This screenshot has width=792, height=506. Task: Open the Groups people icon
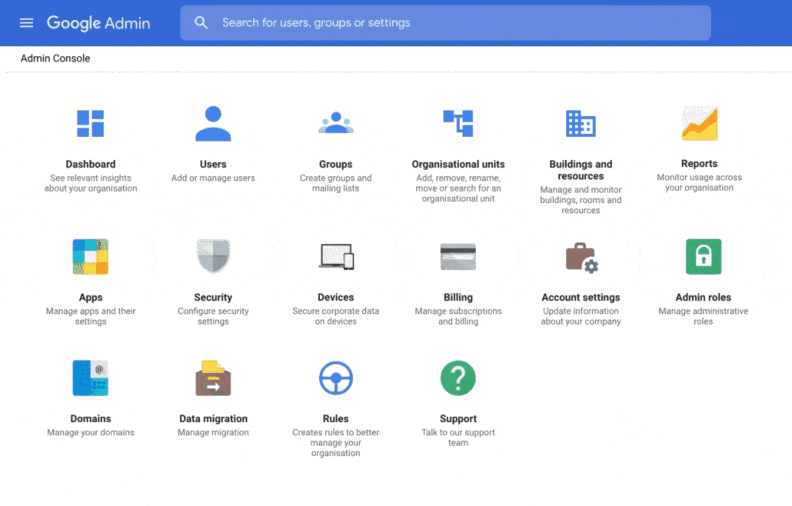coord(336,123)
